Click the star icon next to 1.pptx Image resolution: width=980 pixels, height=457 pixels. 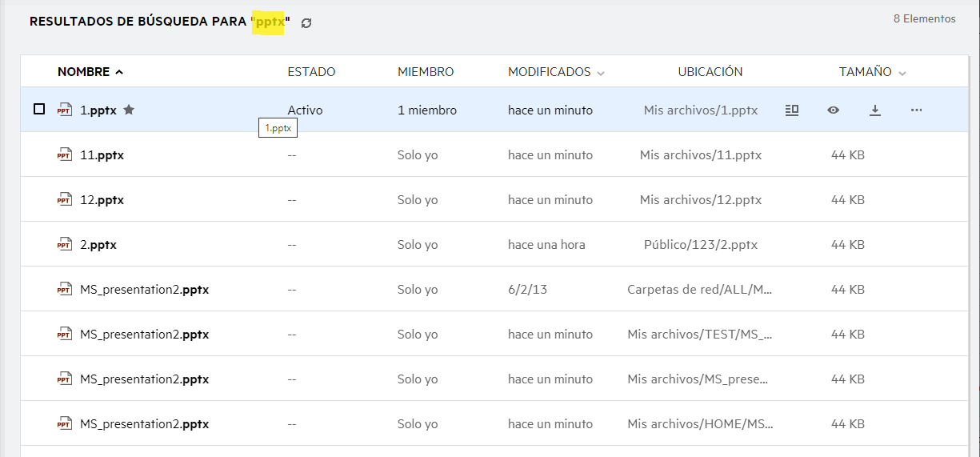(x=129, y=110)
